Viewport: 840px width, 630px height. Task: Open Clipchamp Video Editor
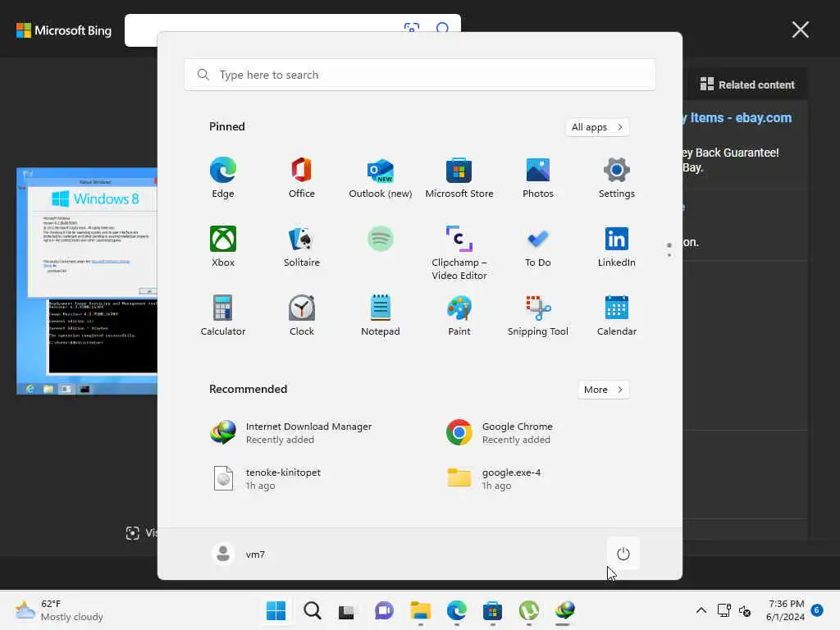point(459,253)
